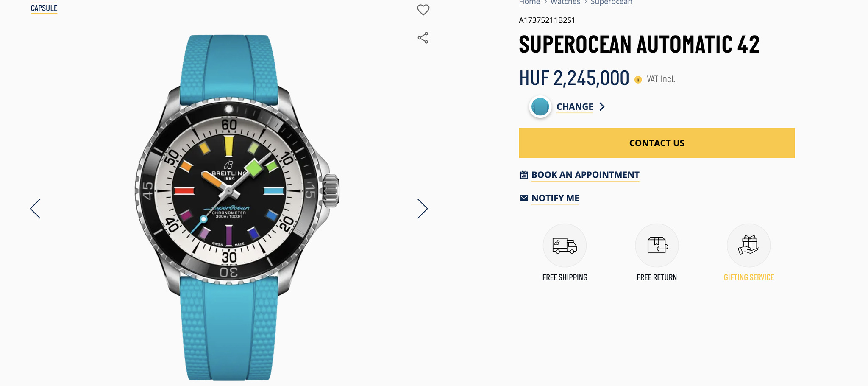Viewport: 868px width, 386px height.
Task: Add watch to wishlist with heart icon
Action: (423, 10)
